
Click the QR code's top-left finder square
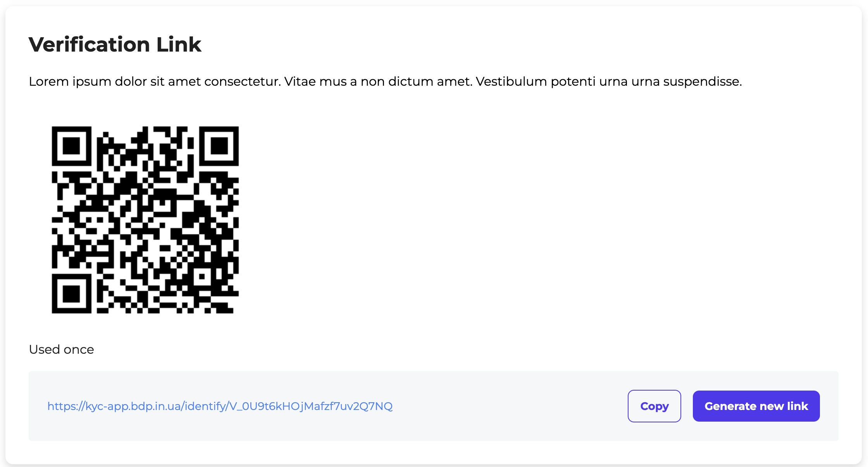click(x=71, y=146)
